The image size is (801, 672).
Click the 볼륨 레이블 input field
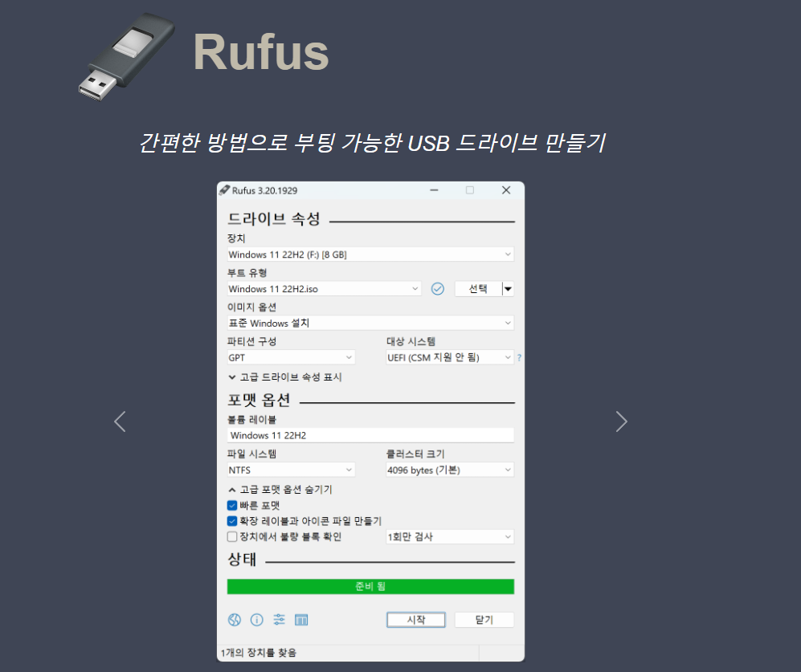370,436
